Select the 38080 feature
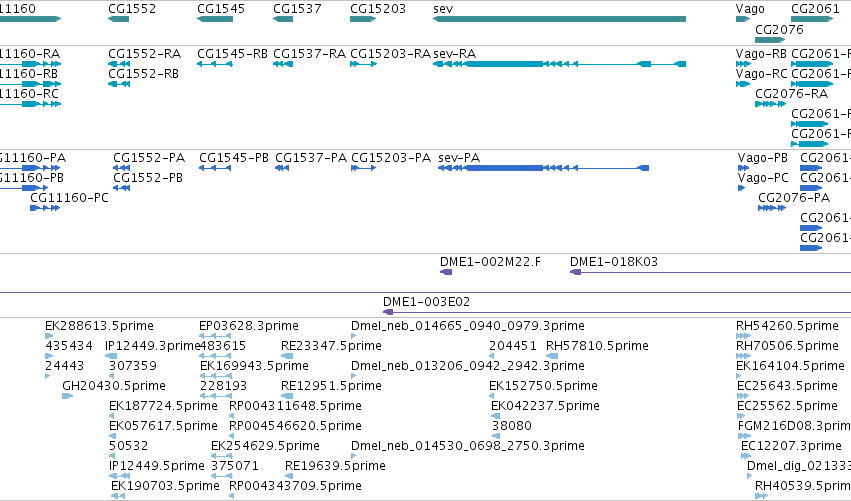The image size is (851, 501). (494, 436)
